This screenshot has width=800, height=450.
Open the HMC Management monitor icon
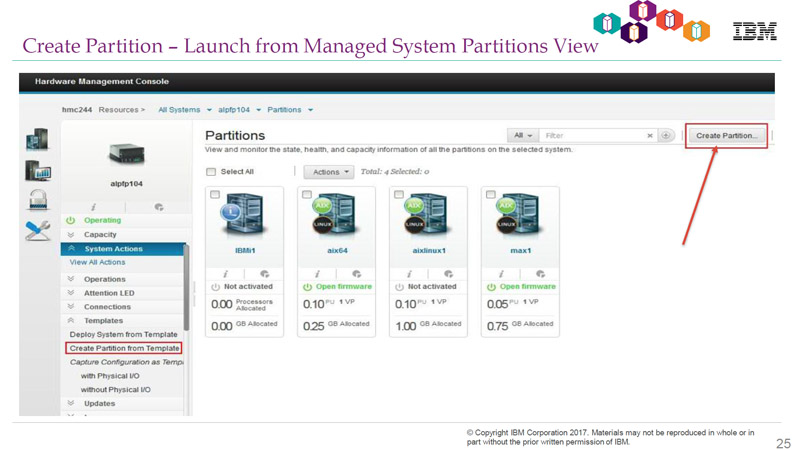tap(38, 170)
